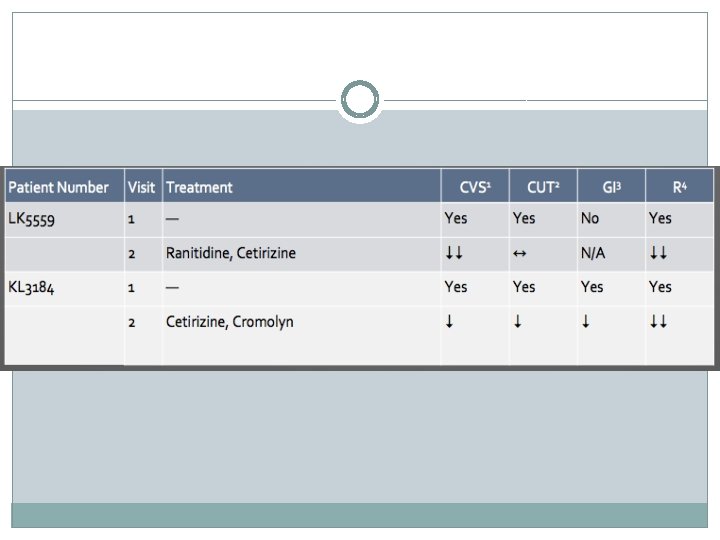
Task: Click the double down arrow in KL3184's R column
Action: [657, 322]
